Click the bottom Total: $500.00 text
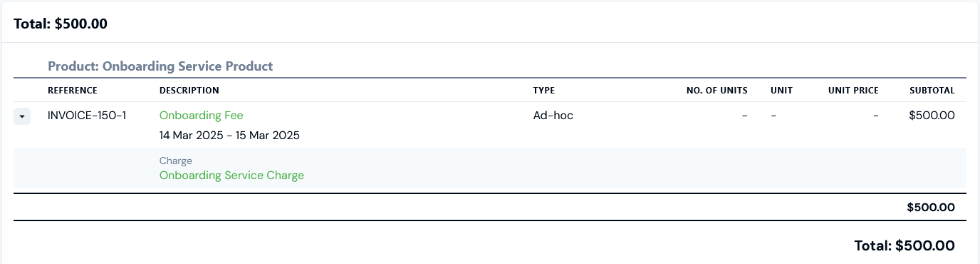The height and width of the screenshot is (264, 980). (x=905, y=246)
